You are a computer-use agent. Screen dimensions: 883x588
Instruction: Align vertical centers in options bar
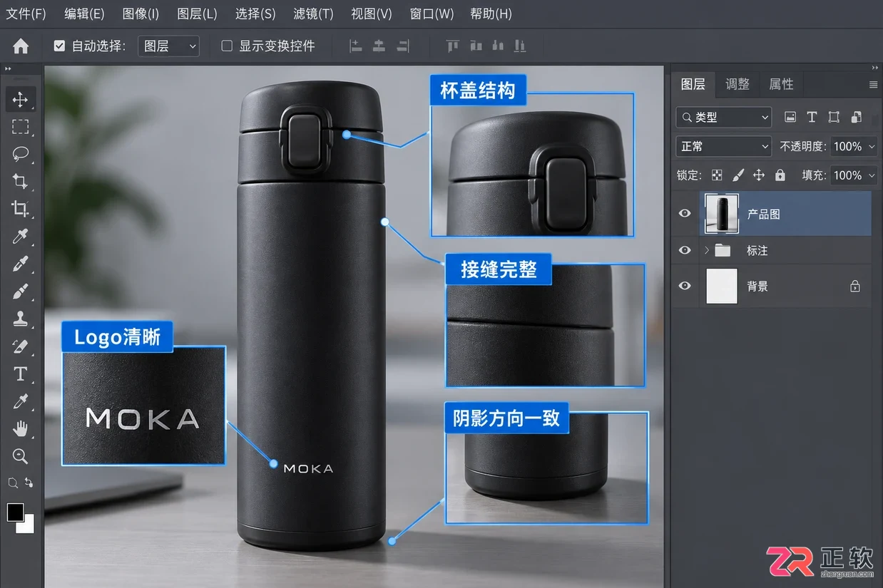tap(476, 46)
